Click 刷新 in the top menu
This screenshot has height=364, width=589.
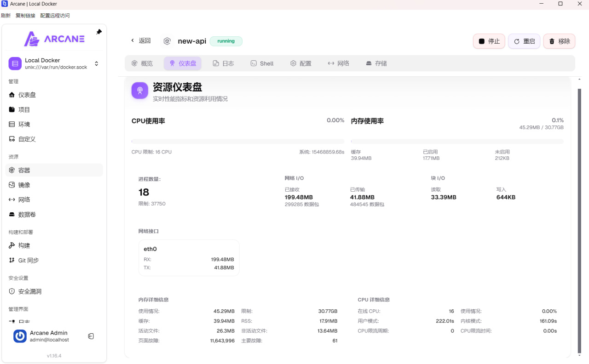click(6, 16)
